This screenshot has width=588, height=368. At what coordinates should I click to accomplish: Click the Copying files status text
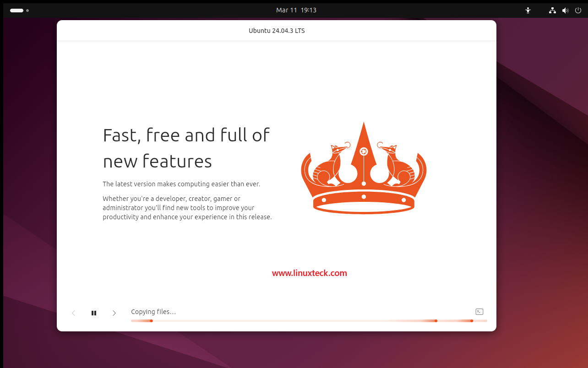(x=153, y=311)
